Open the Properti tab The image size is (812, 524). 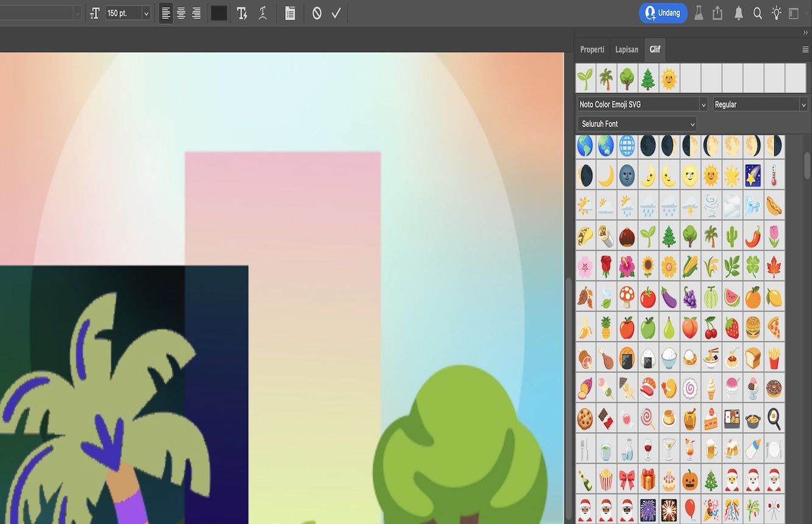coord(591,49)
